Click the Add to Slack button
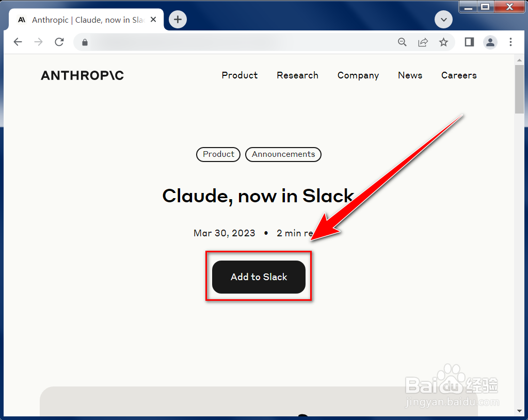Viewport: 528px width, 420px height. (x=259, y=277)
